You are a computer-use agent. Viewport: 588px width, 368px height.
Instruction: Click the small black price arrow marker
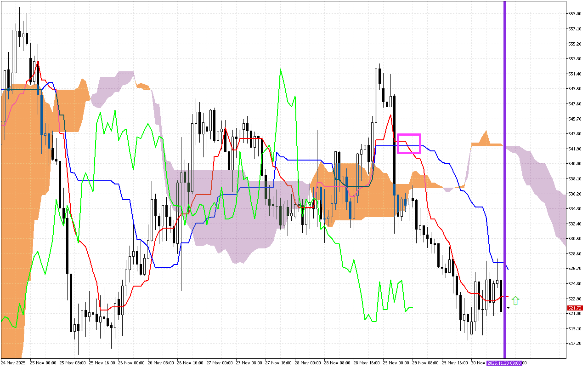[x=509, y=307]
